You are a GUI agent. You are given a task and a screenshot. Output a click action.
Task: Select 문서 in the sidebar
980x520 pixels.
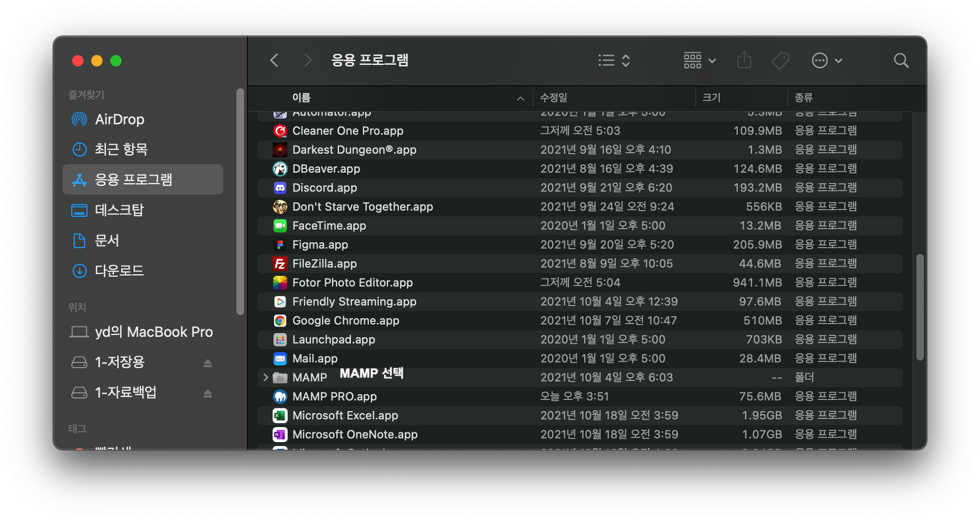coord(143,240)
